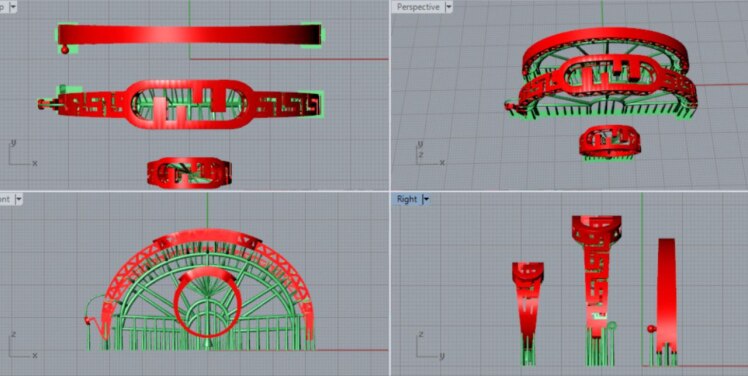Viewport: 748px width, 376px height.
Task: Open the Front viewport dropdown arrow
Action: [x=19, y=199]
